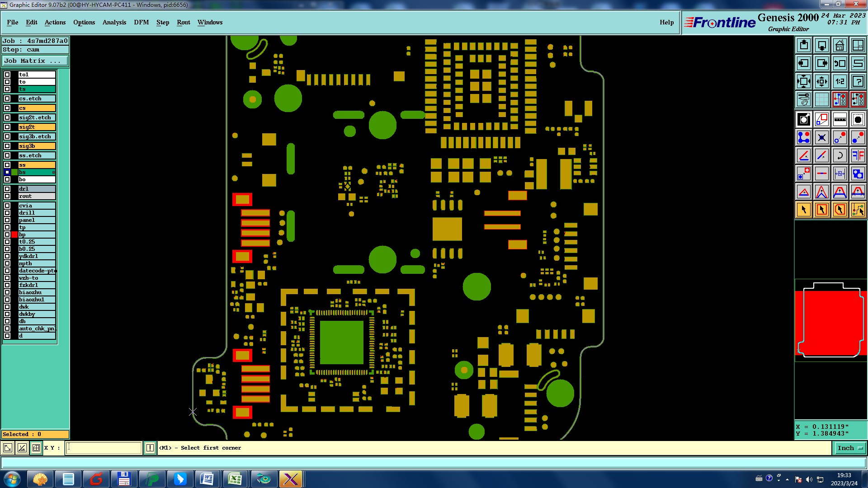Click the Help button
This screenshot has height=488, width=868.
(x=666, y=22)
